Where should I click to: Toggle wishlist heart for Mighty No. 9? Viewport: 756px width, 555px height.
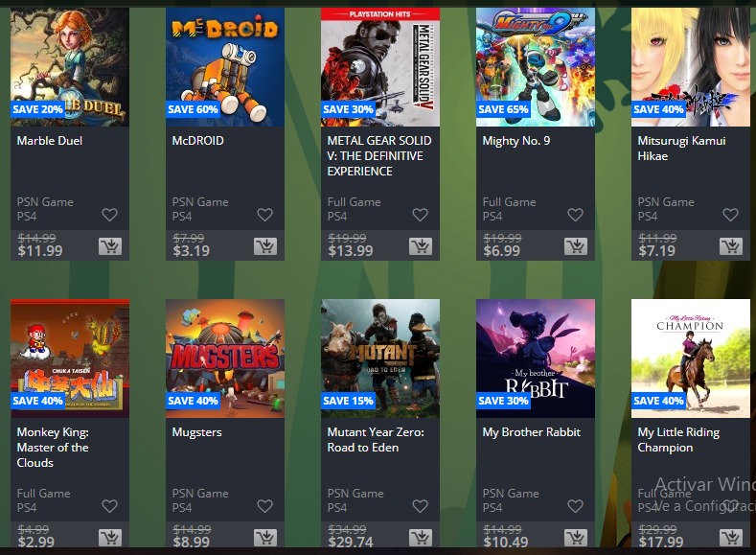[x=576, y=215]
